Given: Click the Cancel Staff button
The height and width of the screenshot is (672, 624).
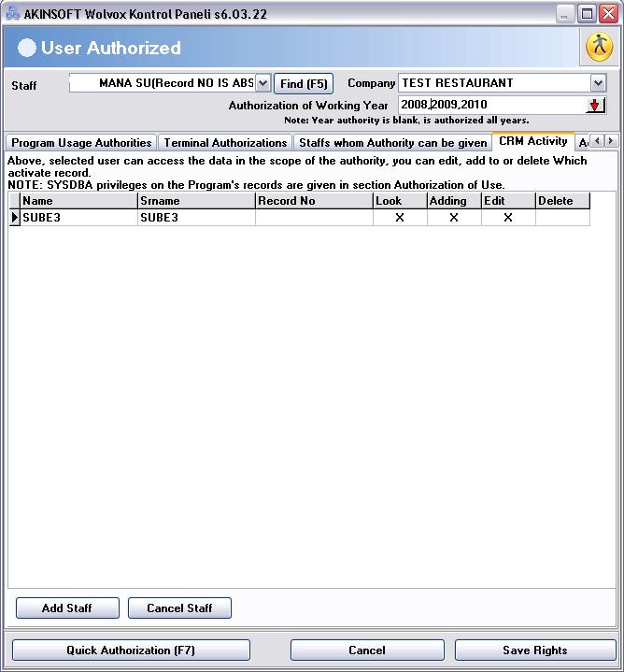Looking at the screenshot, I should [179, 608].
